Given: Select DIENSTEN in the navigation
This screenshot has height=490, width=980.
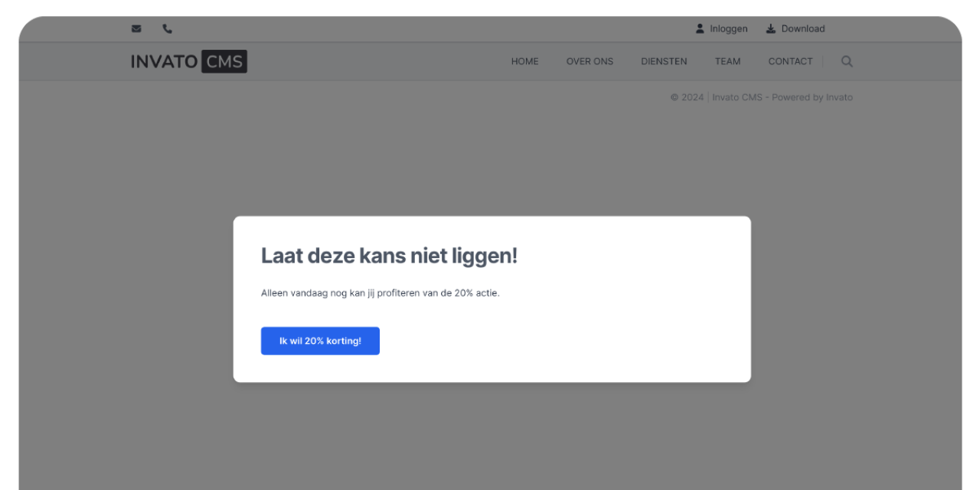Looking at the screenshot, I should [664, 62].
